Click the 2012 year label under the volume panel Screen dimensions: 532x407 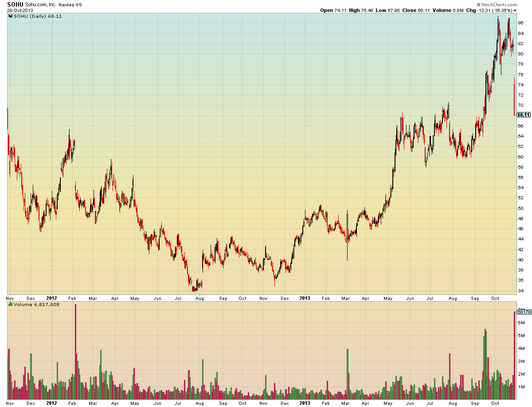coord(52,403)
